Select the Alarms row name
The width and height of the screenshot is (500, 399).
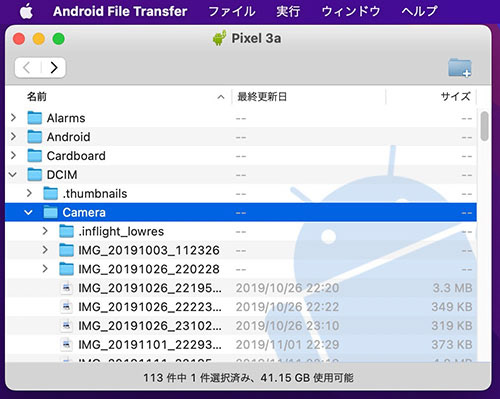tap(66, 118)
